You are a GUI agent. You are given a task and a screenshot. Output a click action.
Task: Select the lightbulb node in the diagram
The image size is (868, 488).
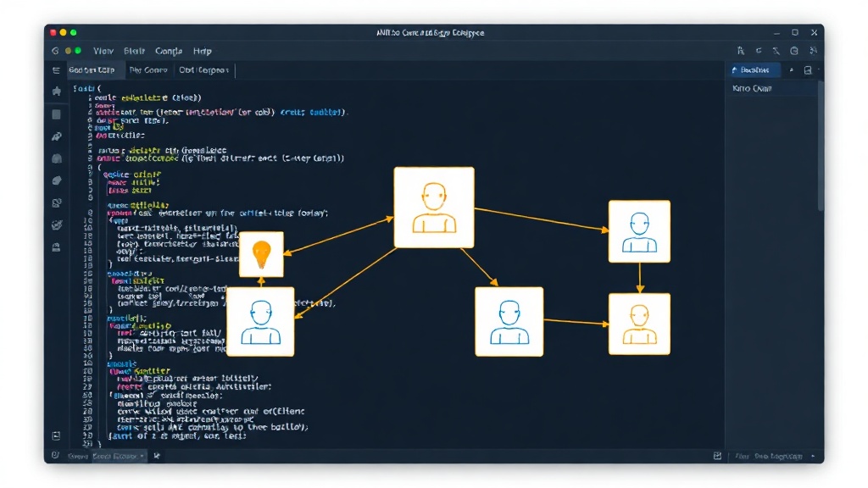(261, 254)
